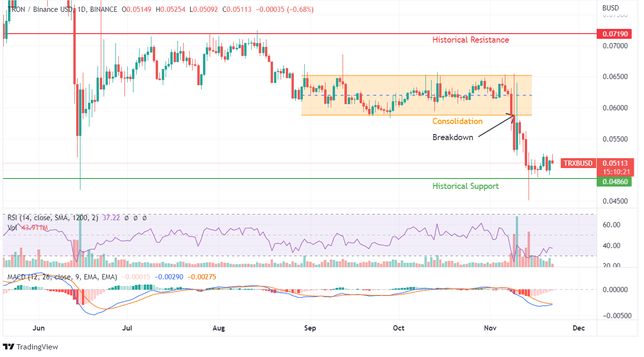Click the 0.06500 price axis value

point(614,77)
